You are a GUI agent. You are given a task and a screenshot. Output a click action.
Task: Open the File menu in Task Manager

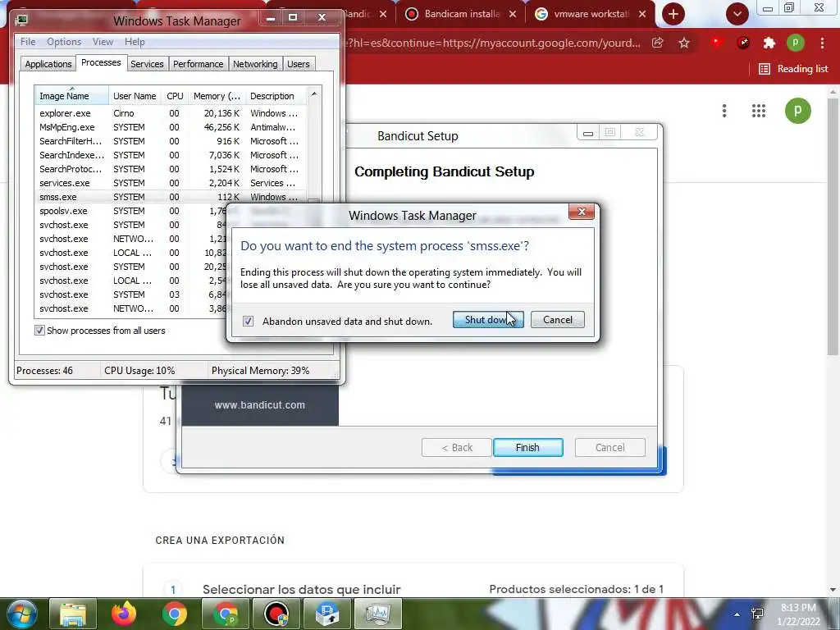tap(28, 42)
